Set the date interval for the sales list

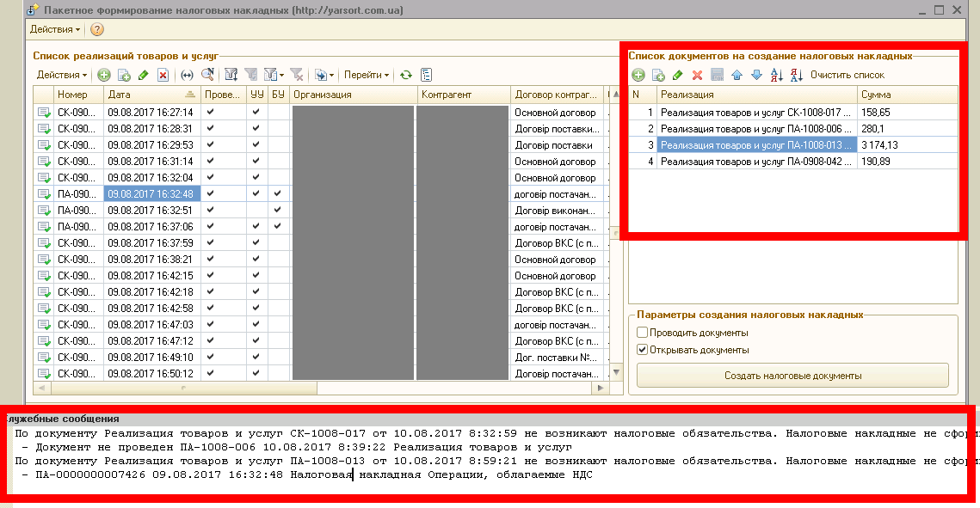[187, 75]
